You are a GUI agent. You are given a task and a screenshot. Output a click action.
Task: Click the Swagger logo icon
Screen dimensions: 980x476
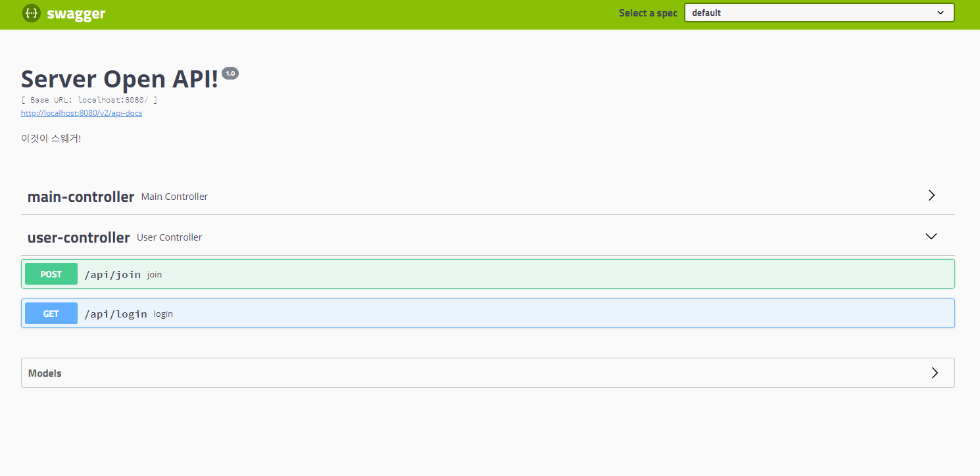[x=32, y=12]
